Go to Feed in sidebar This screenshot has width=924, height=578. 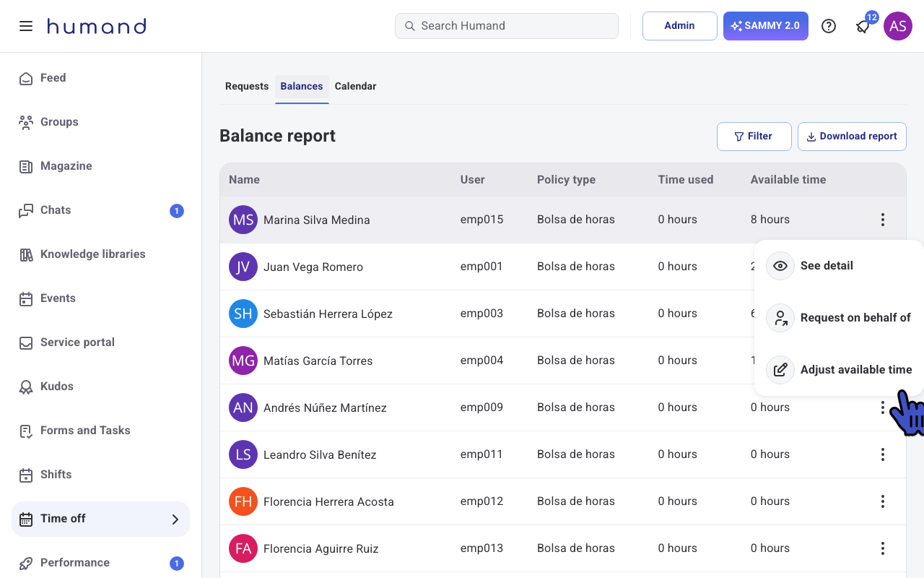[100, 78]
